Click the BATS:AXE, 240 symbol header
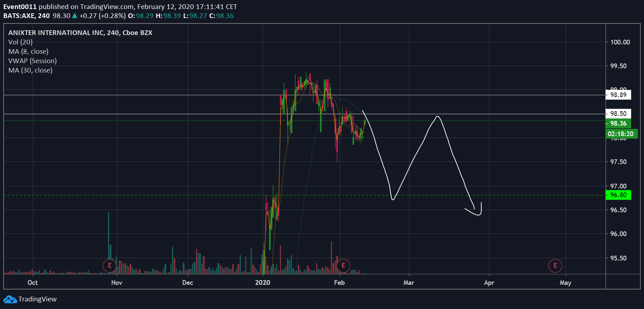The width and height of the screenshot is (644, 309). click(26, 16)
